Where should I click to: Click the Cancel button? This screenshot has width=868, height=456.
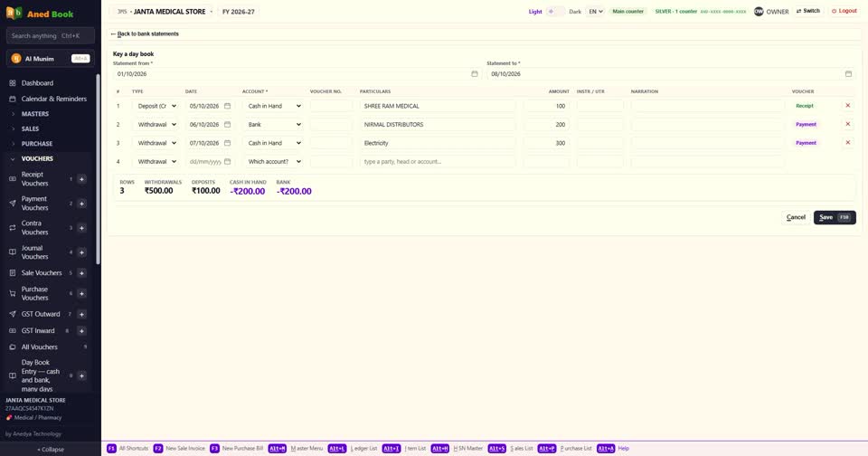[x=796, y=217]
